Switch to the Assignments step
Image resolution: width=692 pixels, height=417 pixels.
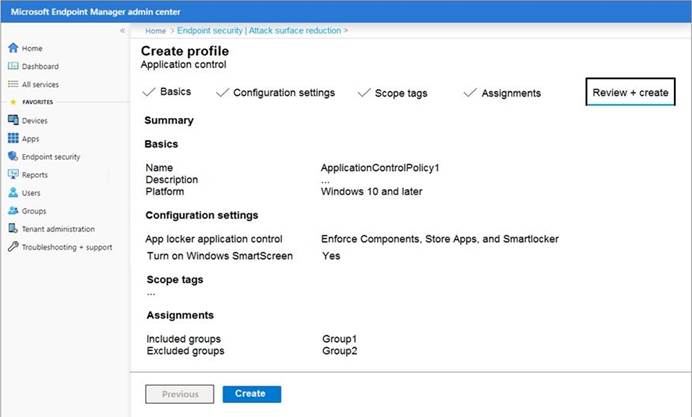[x=502, y=93]
